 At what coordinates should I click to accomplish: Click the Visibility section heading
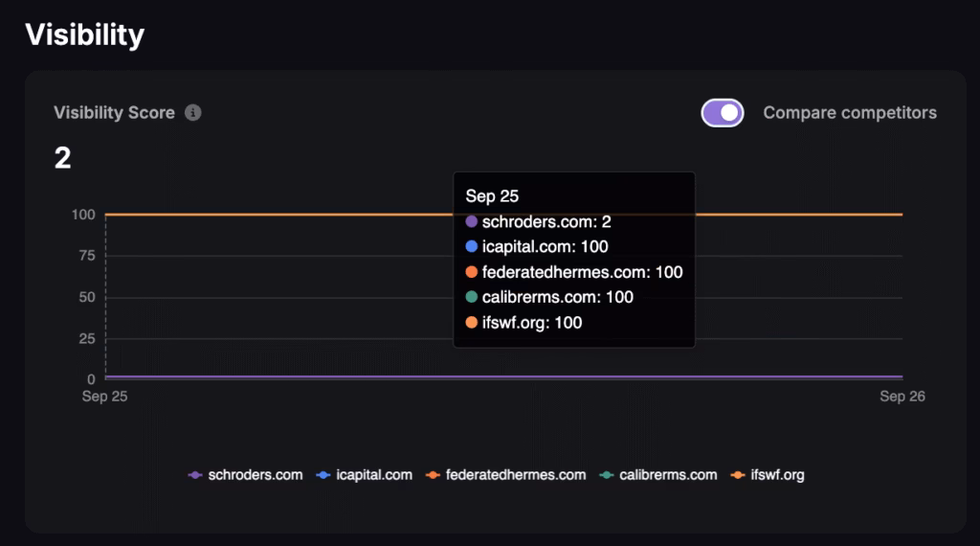pyautogui.click(x=84, y=35)
